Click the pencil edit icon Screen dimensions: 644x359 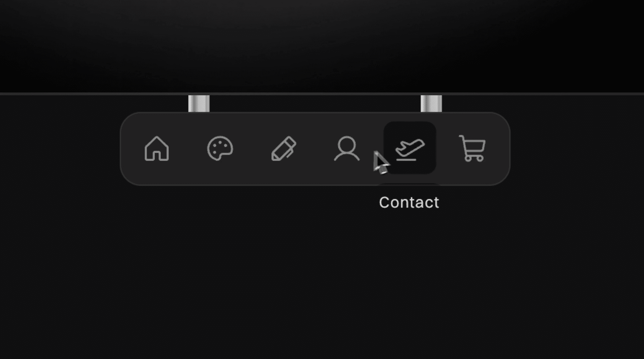tap(284, 148)
